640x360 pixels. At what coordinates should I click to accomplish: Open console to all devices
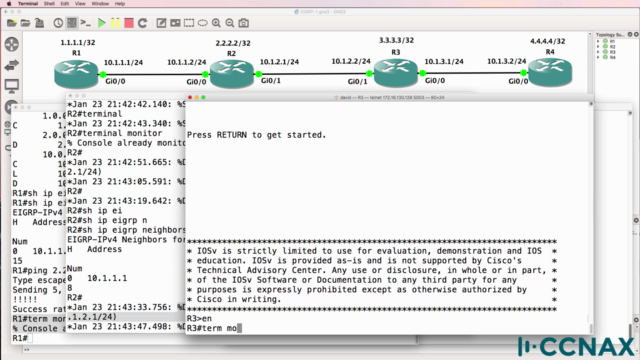[x=86, y=23]
